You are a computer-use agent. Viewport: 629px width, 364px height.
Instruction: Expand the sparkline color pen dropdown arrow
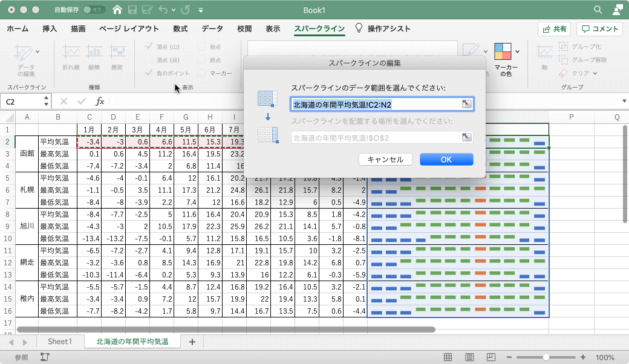[486, 51]
